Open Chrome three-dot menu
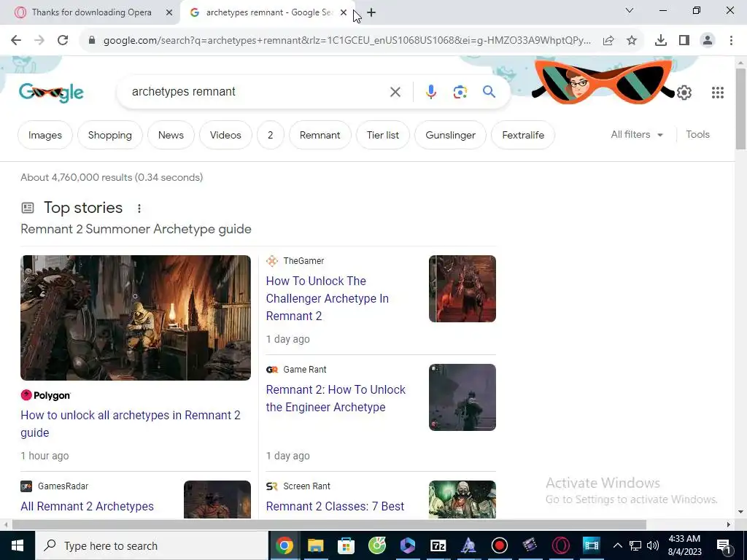The width and height of the screenshot is (747, 560). [x=731, y=41]
